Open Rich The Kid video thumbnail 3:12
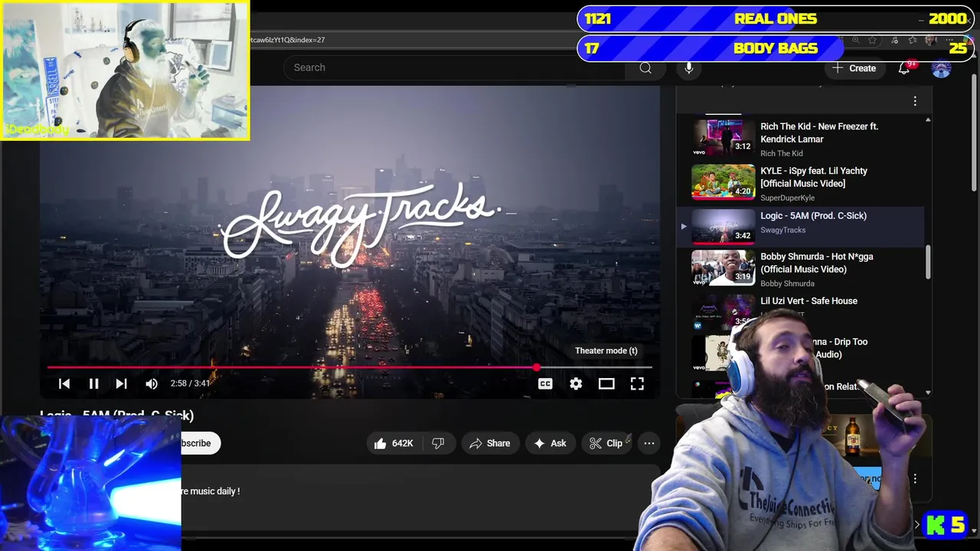The height and width of the screenshot is (551, 980). pos(724,137)
